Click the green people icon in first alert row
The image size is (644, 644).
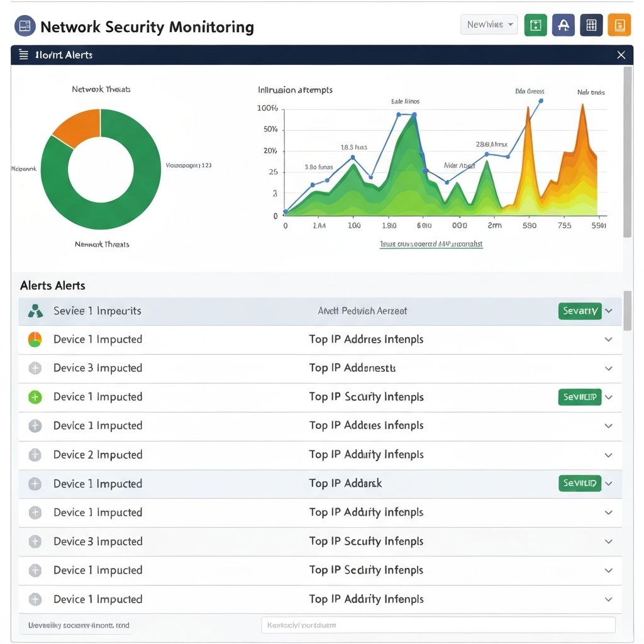click(x=35, y=311)
